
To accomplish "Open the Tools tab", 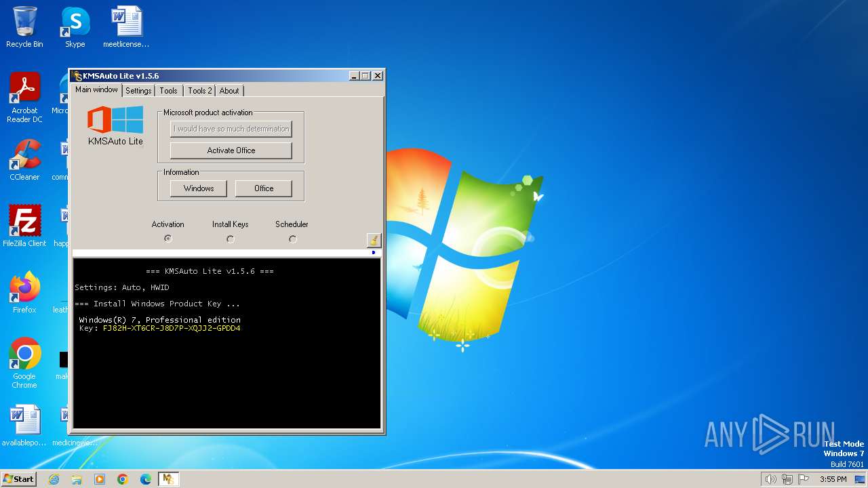I will [x=168, y=91].
